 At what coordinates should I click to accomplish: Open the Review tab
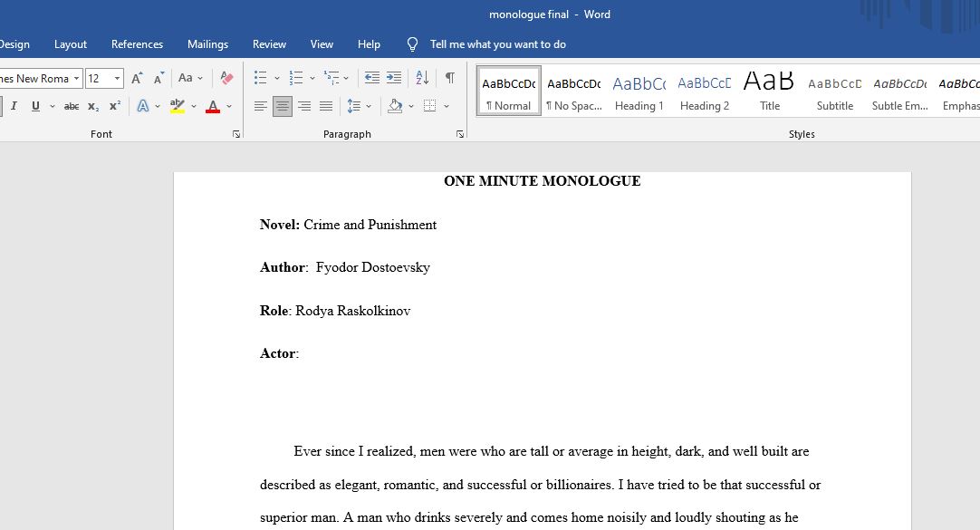pos(269,44)
